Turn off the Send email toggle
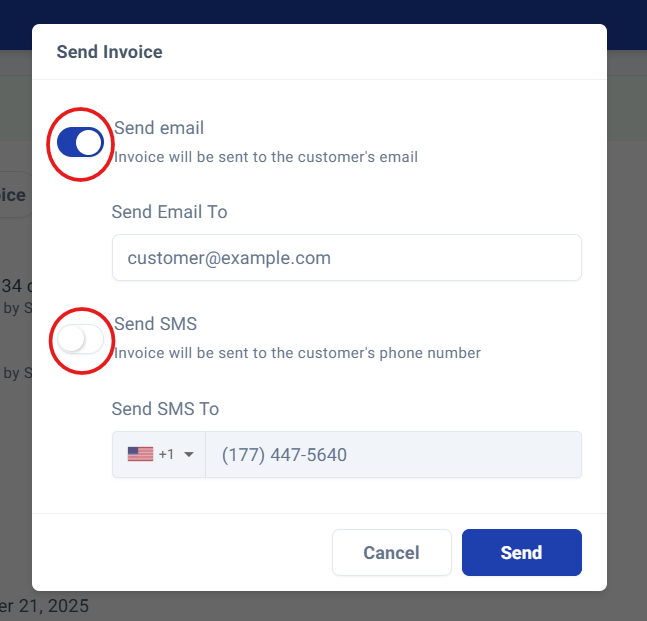This screenshot has height=621, width=647. pyautogui.click(x=80, y=142)
